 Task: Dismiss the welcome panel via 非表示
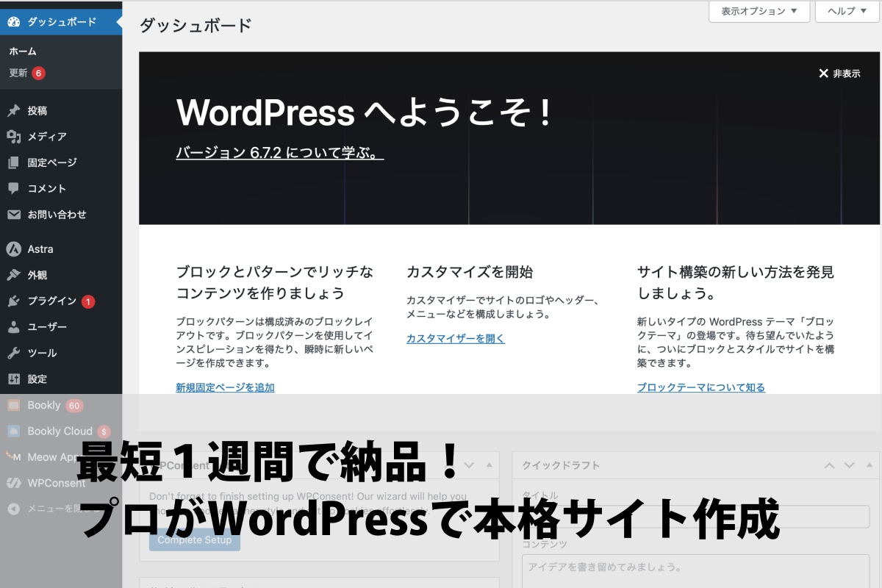pos(839,73)
